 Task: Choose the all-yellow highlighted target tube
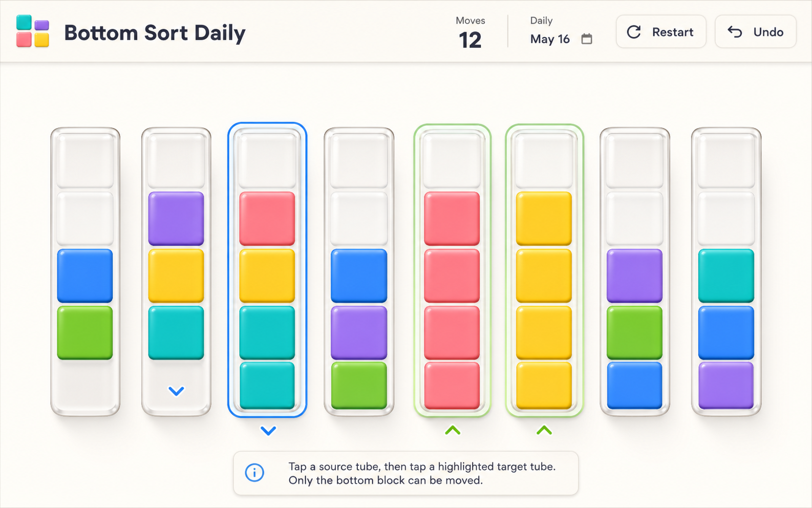[544, 270]
